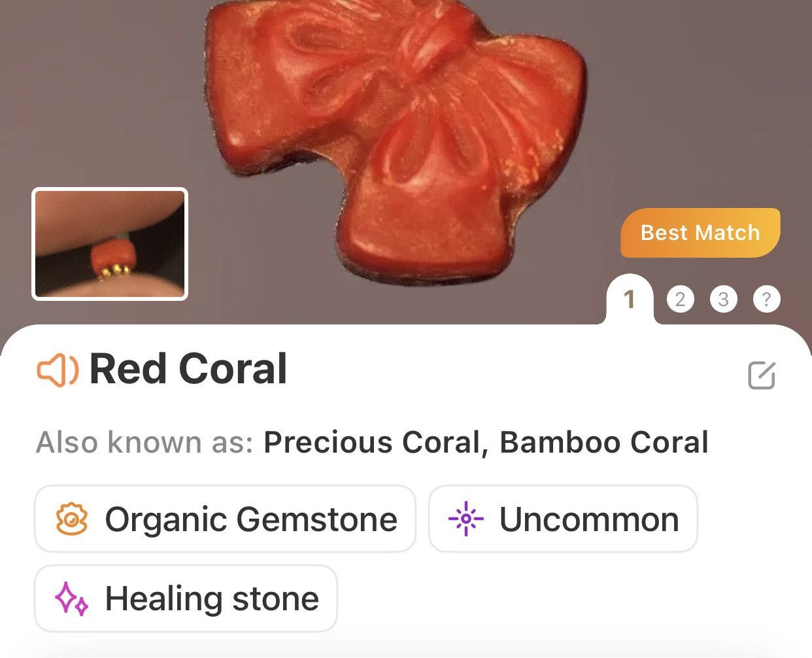Tap the Red Coral title
This screenshot has height=658, width=812.
tap(188, 370)
